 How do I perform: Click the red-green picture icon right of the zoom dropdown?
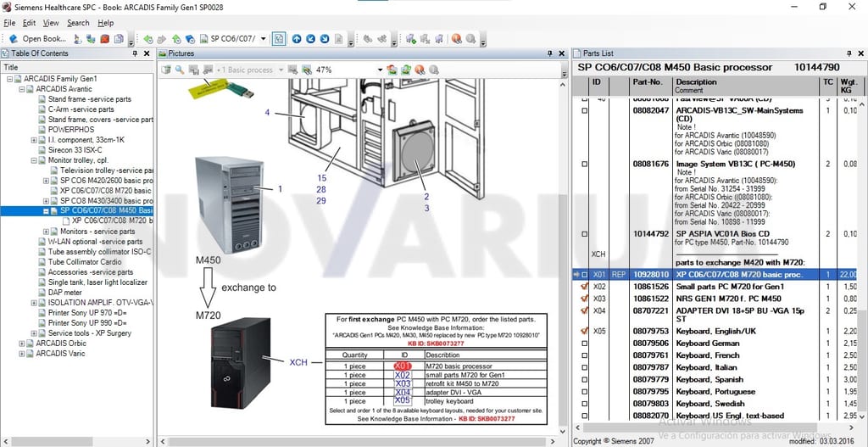click(392, 70)
